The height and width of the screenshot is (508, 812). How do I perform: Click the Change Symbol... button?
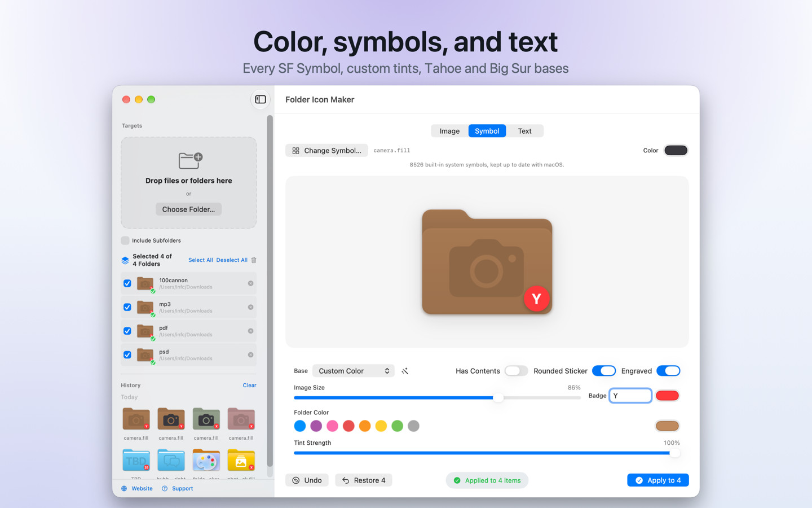coord(327,151)
